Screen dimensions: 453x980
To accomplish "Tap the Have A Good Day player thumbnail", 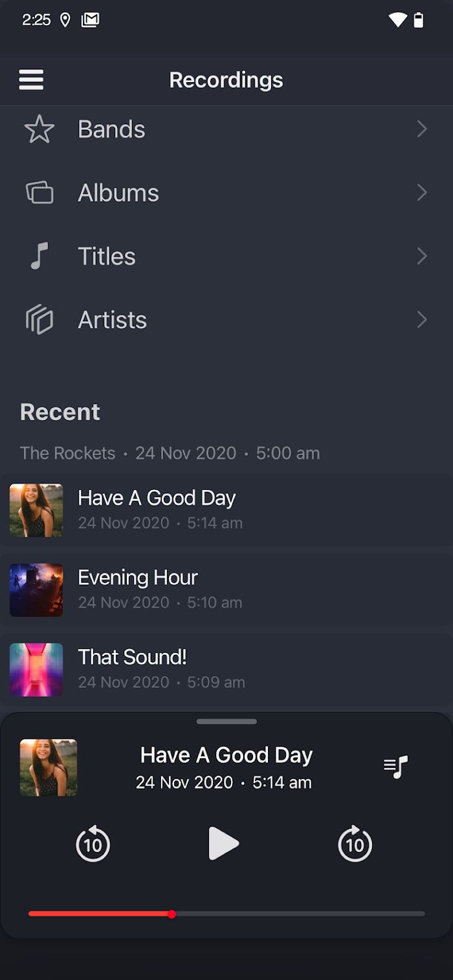I will pyautogui.click(x=49, y=767).
